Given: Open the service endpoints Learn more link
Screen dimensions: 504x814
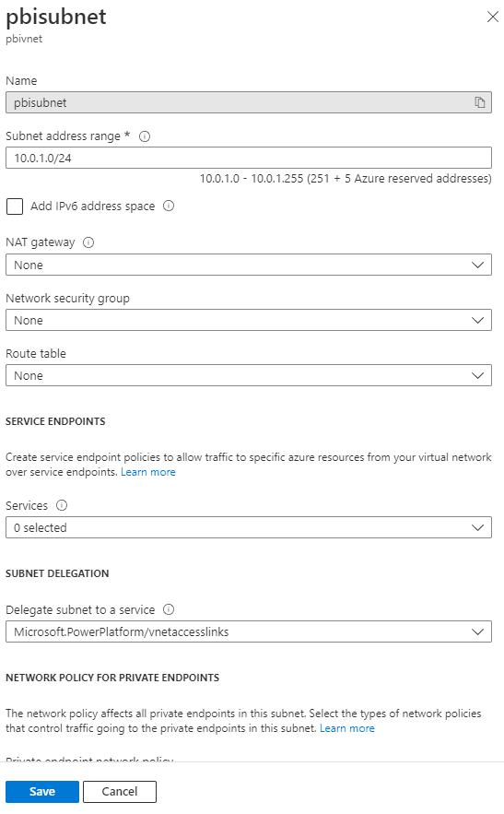Looking at the screenshot, I should coord(148,472).
